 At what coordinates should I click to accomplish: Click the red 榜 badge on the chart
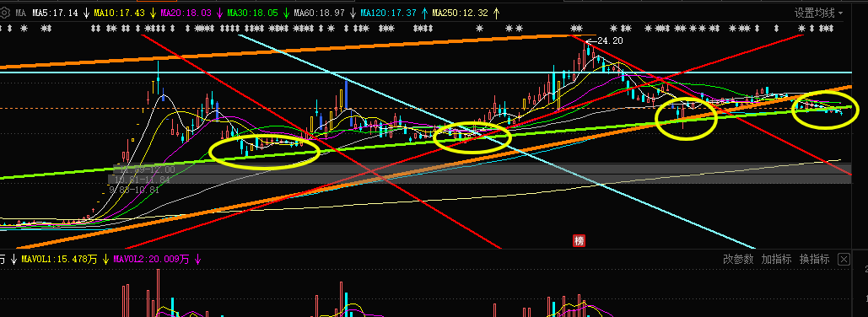579,240
